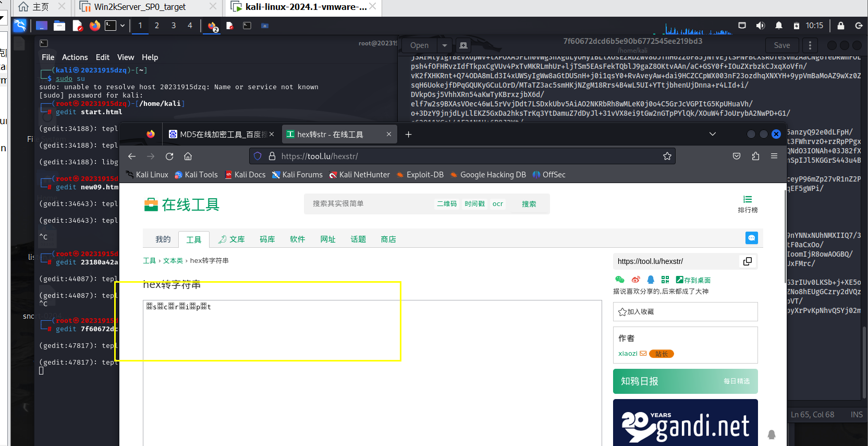This screenshot has height=446, width=868.
Task: Go back in Firefox
Action: coord(132,156)
